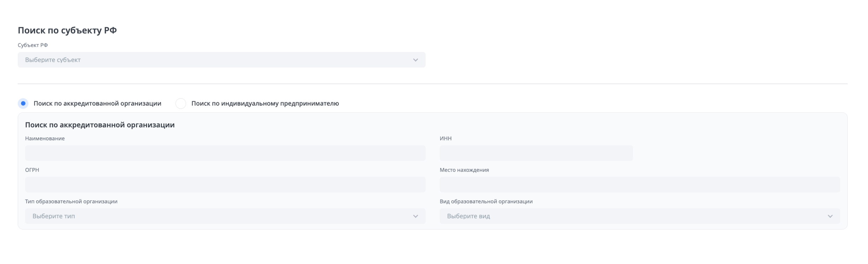Click the chevron arrow in Выберите вид dropdown

(830, 216)
